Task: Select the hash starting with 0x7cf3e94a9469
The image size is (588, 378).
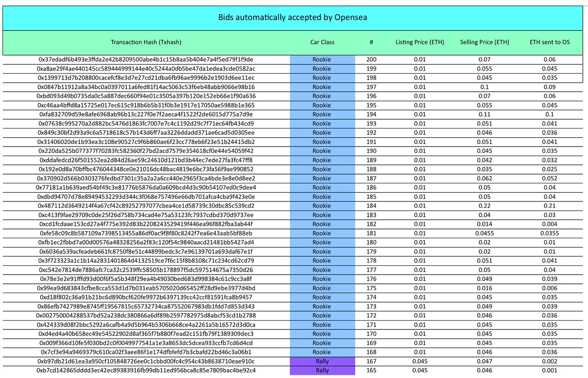Action: [x=146, y=352]
